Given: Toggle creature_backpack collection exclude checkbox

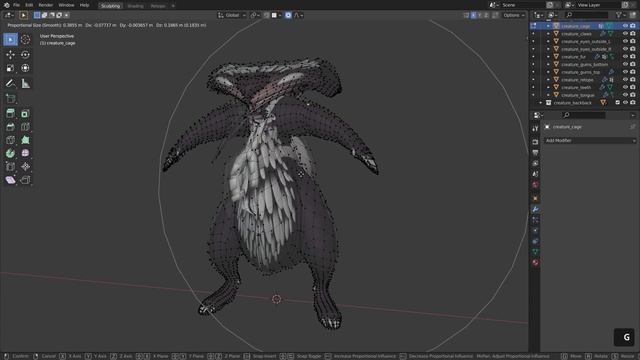Looking at the screenshot, I should (x=618, y=102).
